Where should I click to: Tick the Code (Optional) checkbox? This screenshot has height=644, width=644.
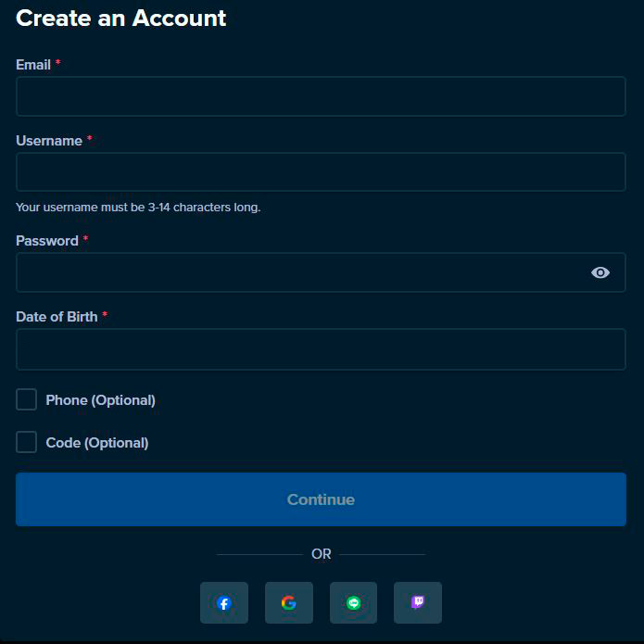[26, 442]
